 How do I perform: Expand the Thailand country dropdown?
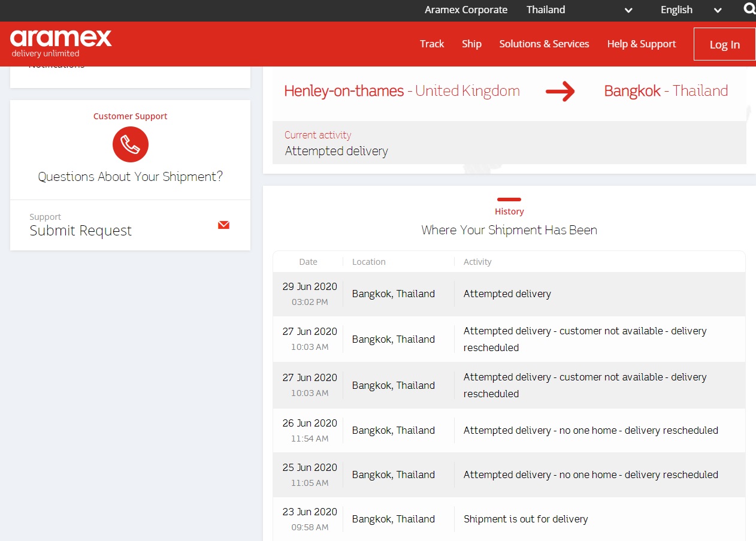[579, 10]
